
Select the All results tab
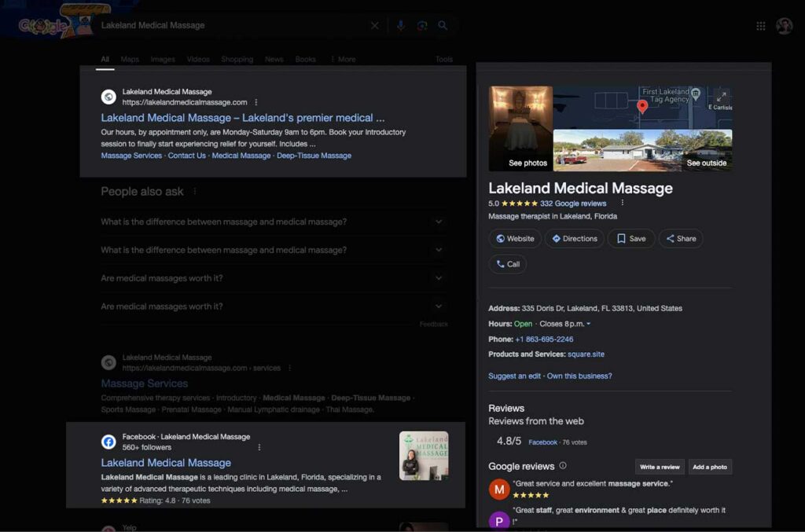tap(105, 59)
